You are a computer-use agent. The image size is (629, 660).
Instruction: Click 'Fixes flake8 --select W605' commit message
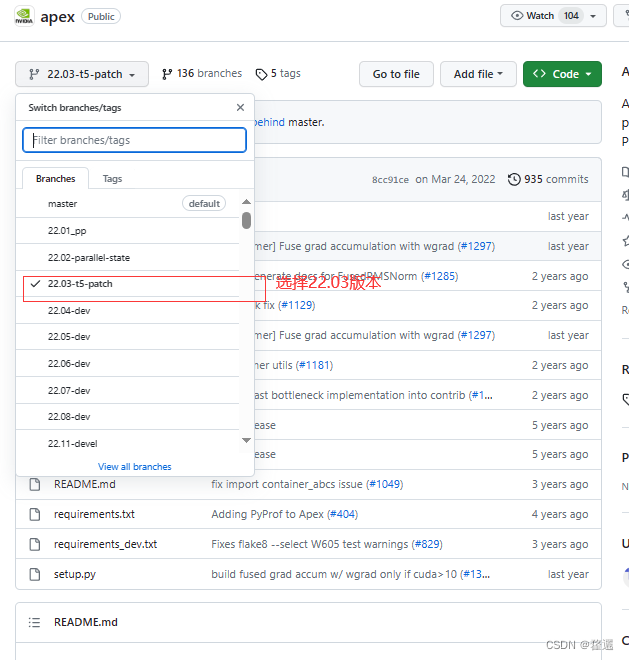pos(309,544)
